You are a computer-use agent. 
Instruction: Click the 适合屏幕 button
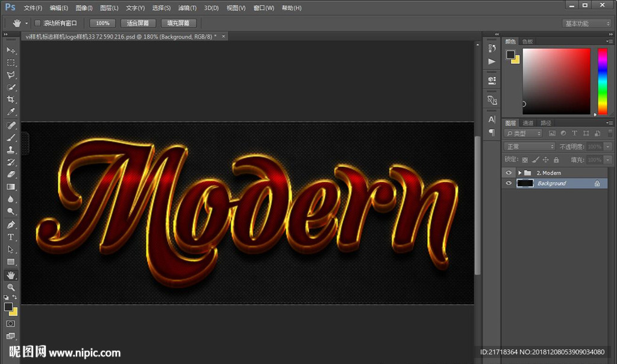tap(138, 23)
